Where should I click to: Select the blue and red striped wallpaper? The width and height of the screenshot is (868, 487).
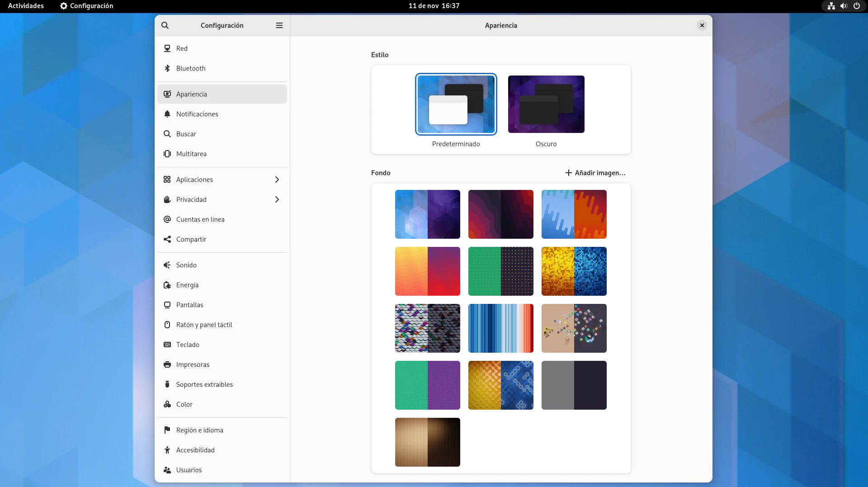click(x=500, y=328)
